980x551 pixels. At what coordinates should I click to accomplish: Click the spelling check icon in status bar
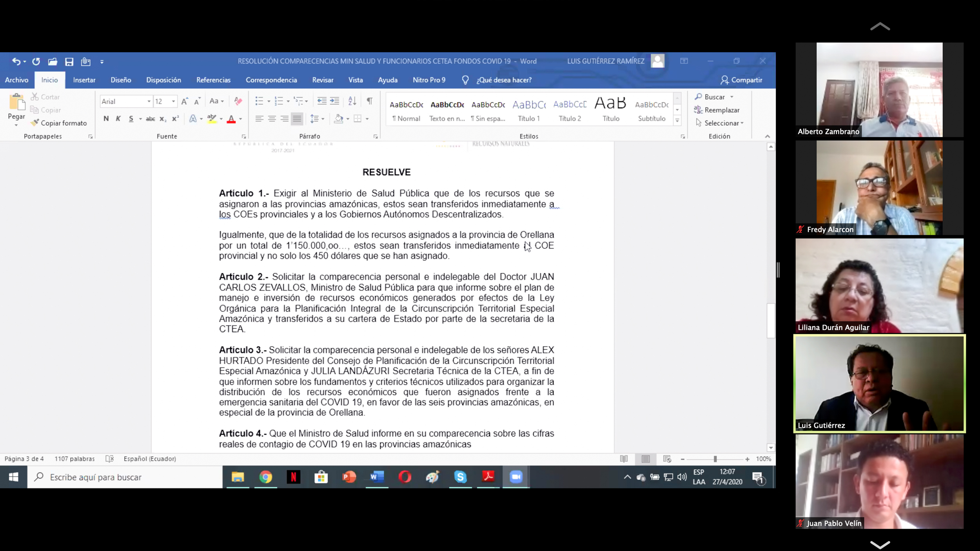109,459
